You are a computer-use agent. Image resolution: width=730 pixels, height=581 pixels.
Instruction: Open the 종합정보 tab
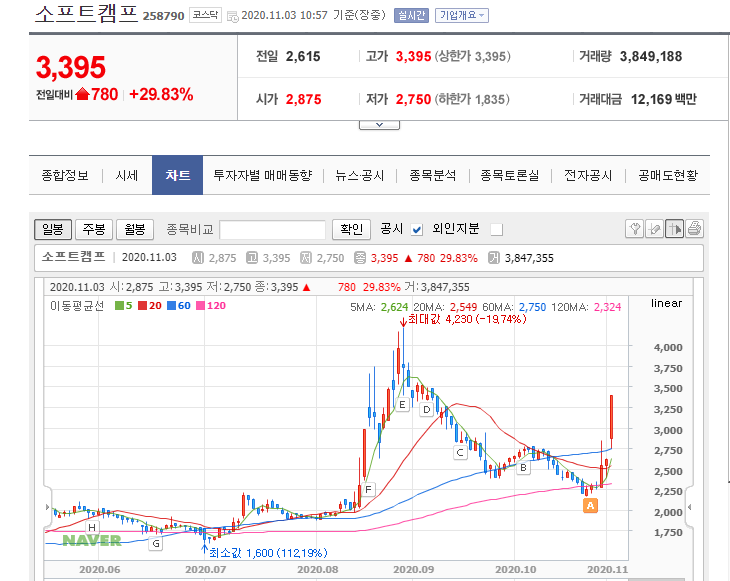pyautogui.click(x=65, y=176)
